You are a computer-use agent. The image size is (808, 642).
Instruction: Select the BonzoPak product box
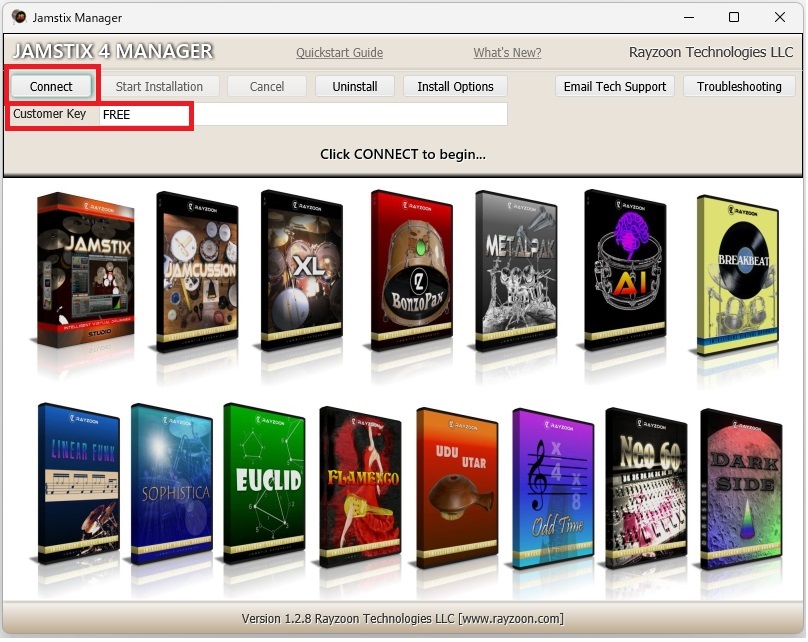[x=411, y=268]
